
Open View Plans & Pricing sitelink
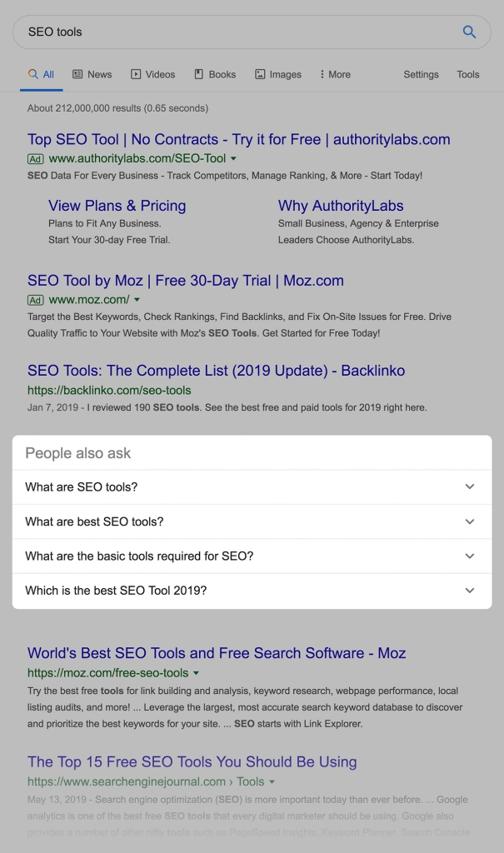pyautogui.click(x=117, y=206)
